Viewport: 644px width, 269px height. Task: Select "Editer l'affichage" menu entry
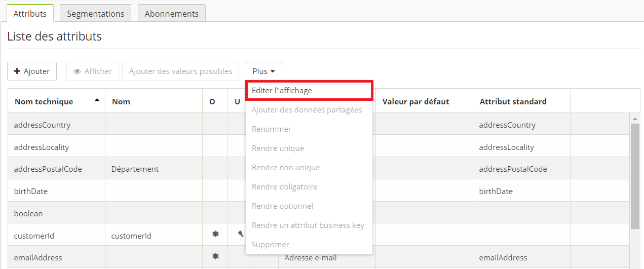point(282,91)
